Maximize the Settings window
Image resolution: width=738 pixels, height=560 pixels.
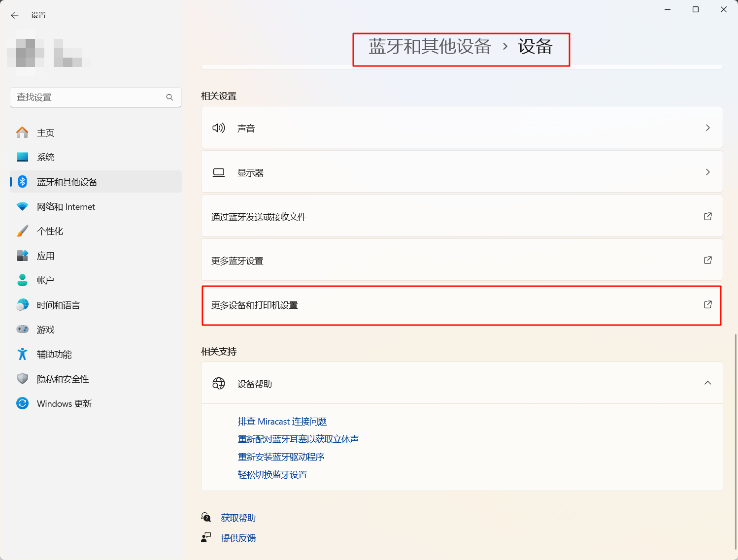[696, 9]
